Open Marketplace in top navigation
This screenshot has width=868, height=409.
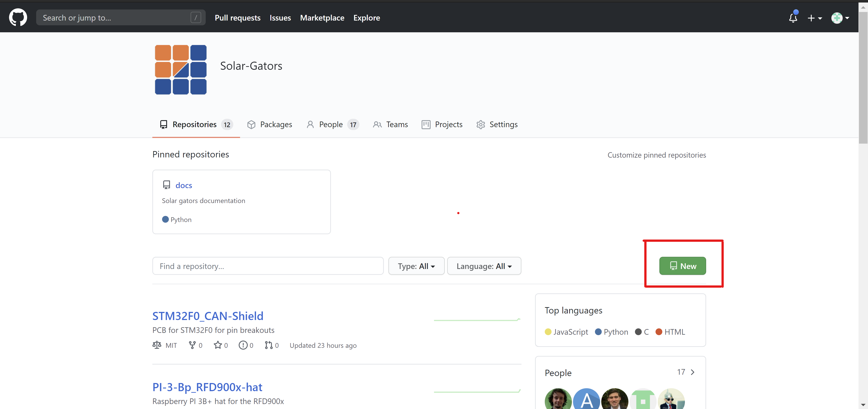pyautogui.click(x=322, y=18)
